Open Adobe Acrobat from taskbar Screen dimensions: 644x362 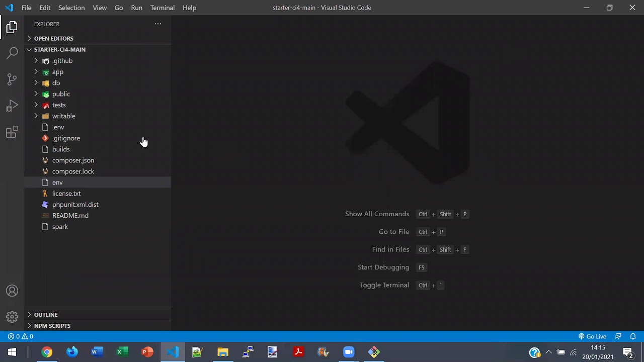click(298, 352)
